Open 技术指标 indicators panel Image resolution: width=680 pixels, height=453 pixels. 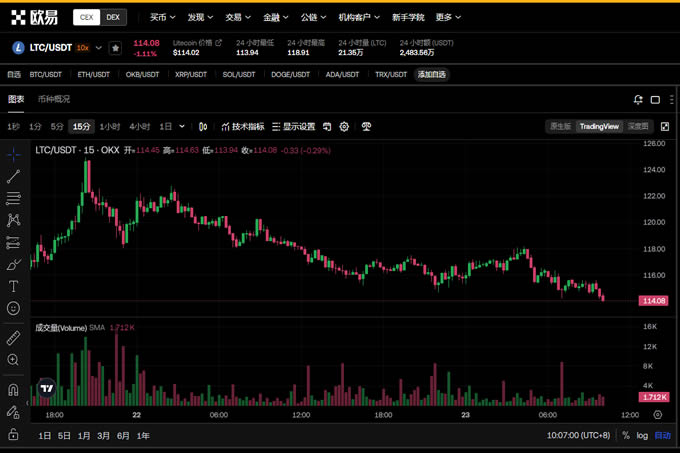pos(243,127)
